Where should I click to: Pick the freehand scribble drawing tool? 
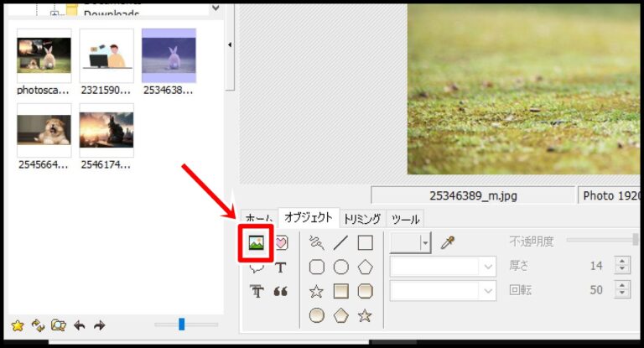[317, 243]
